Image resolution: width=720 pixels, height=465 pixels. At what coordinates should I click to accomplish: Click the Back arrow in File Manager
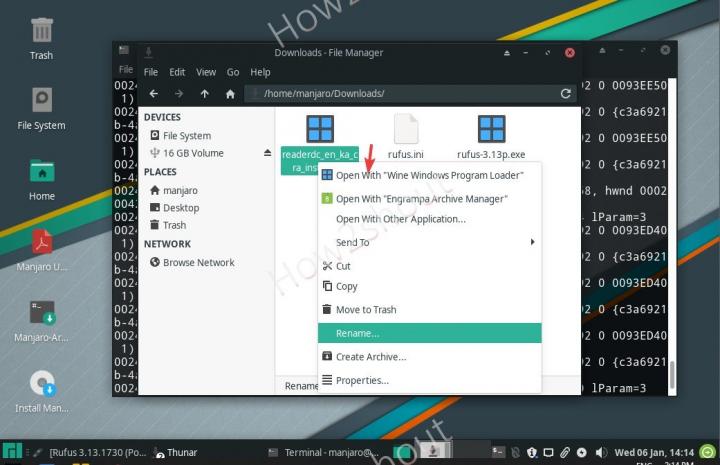tap(153, 93)
